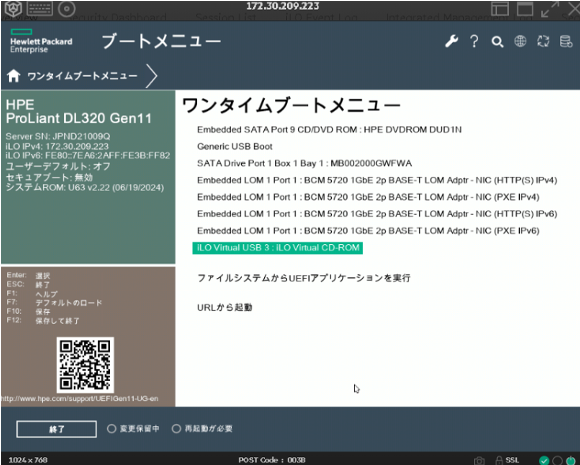The height and width of the screenshot is (465, 580).
Task: Open the iLO console hexagon menu icon
Action: coord(13,8)
